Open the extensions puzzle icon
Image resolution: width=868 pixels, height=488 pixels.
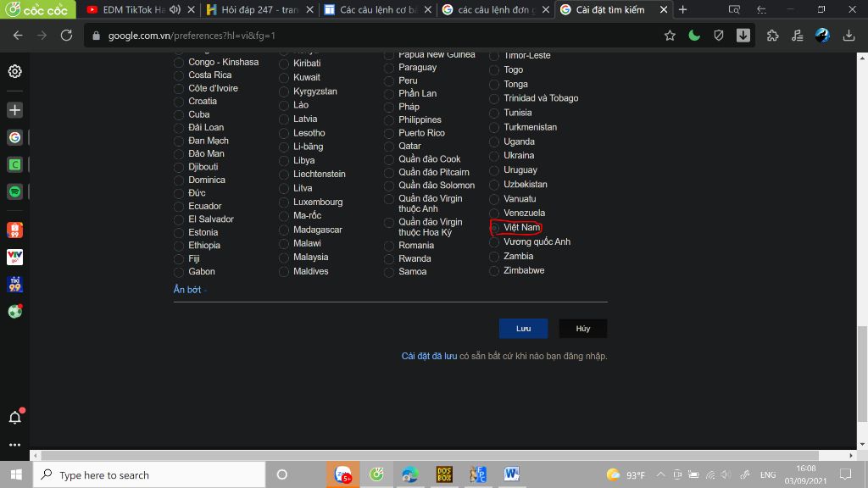pos(773,36)
